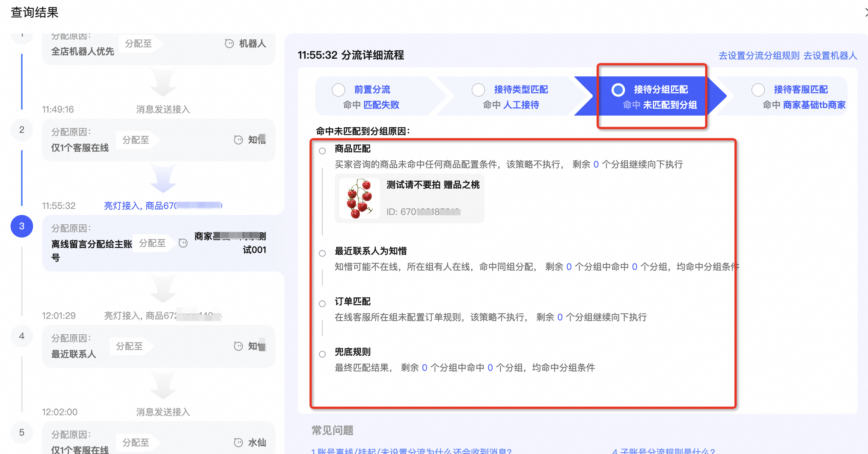The height and width of the screenshot is (454, 868).
Task: Click agent face icon in 仅1个客服在线 card 2
Action: (238, 140)
